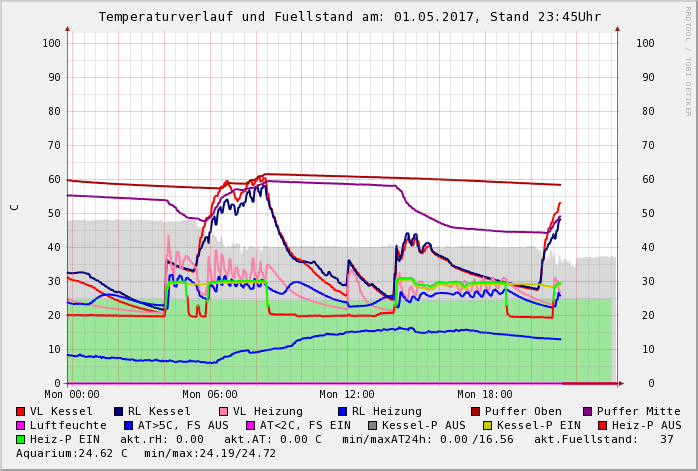
Task: Click the red VL Kessel legend swatch
Action: pos(21,411)
